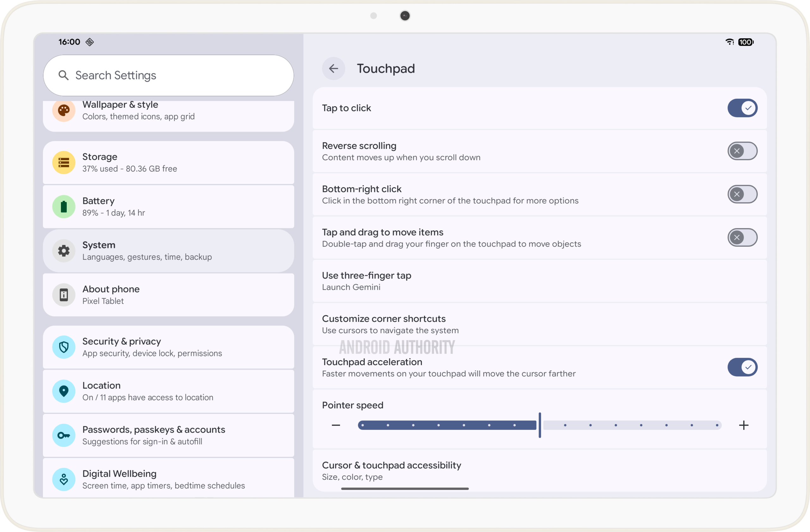Viewport: 810px width, 532px height.
Task: Enable Tap and drag to move items
Action: point(742,238)
